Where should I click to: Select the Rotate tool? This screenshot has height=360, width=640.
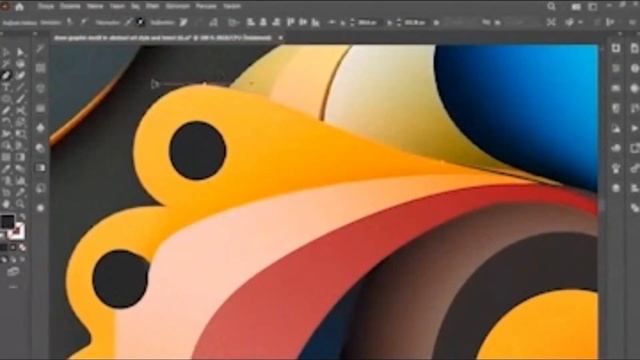click(x=6, y=122)
